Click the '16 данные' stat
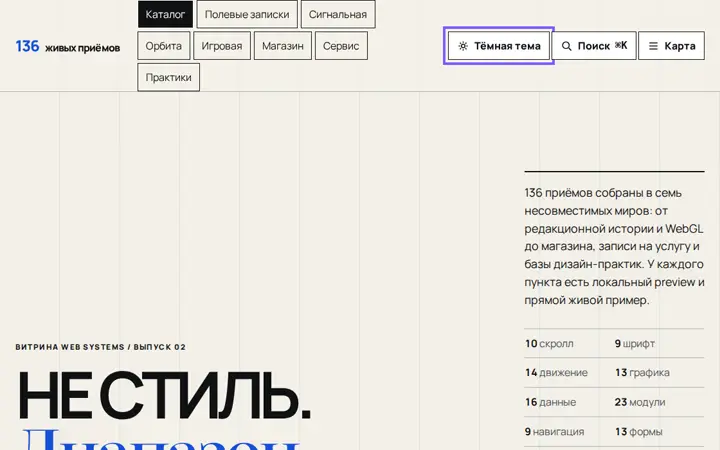 click(x=551, y=402)
